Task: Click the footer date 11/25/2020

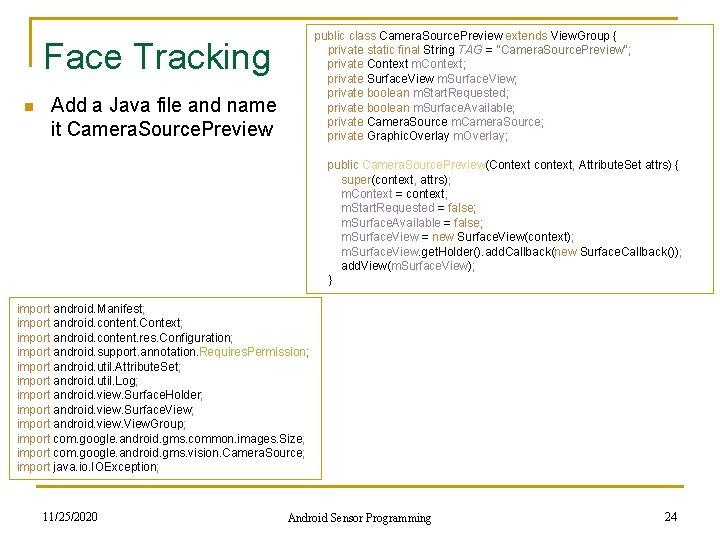Action: coord(70,517)
